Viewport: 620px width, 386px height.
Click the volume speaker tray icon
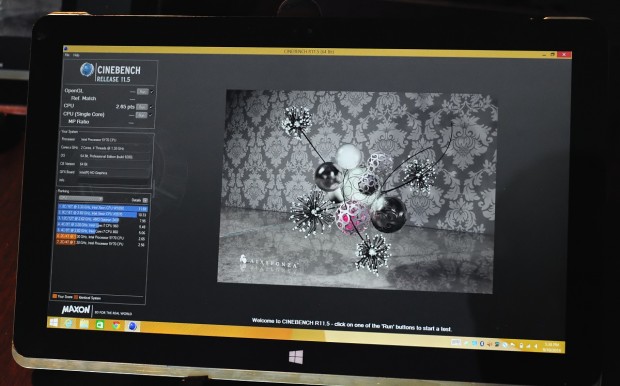(x=535, y=346)
